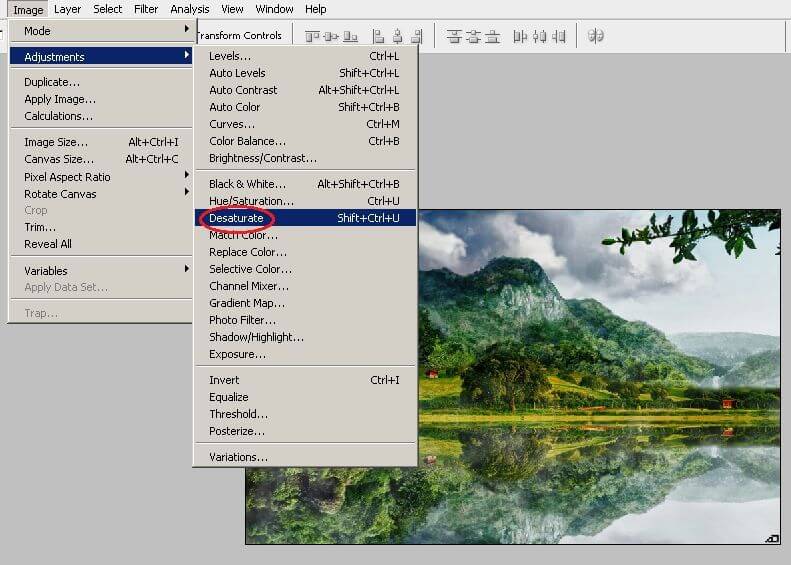Click the Distribute Right Edges icon
The height and width of the screenshot is (565, 791).
pyautogui.click(x=558, y=36)
